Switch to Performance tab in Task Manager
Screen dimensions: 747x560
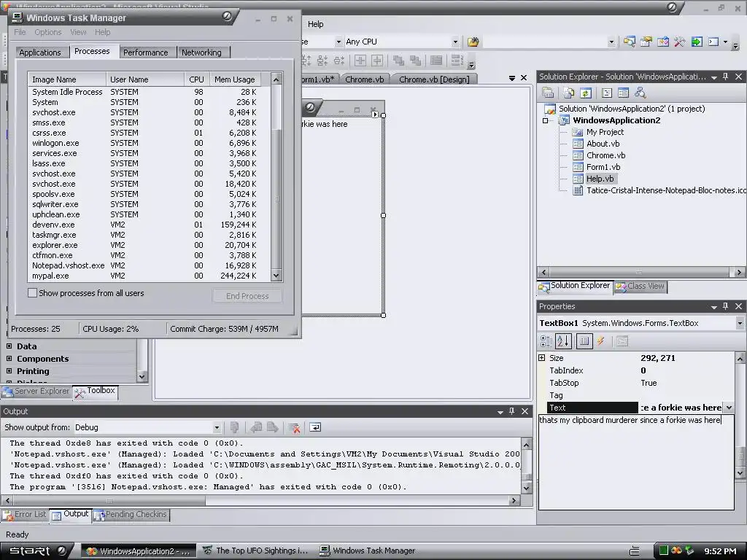pos(146,52)
